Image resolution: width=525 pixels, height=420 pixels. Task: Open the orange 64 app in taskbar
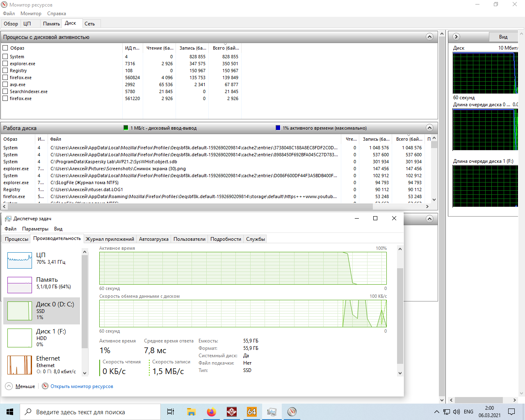252,412
